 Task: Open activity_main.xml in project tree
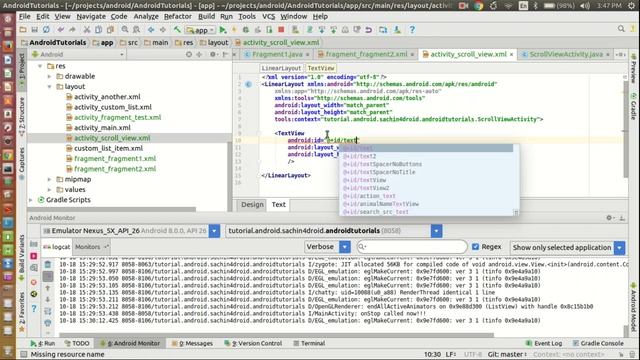point(102,128)
